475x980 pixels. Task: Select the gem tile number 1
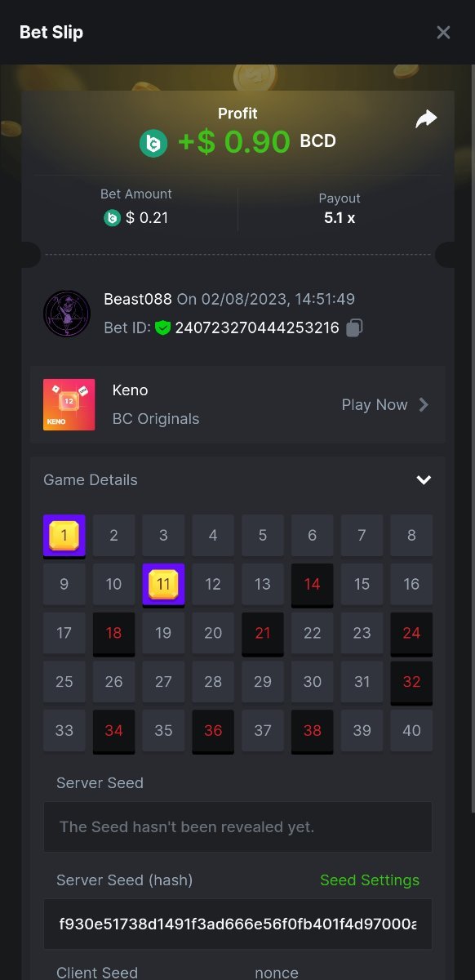point(64,536)
